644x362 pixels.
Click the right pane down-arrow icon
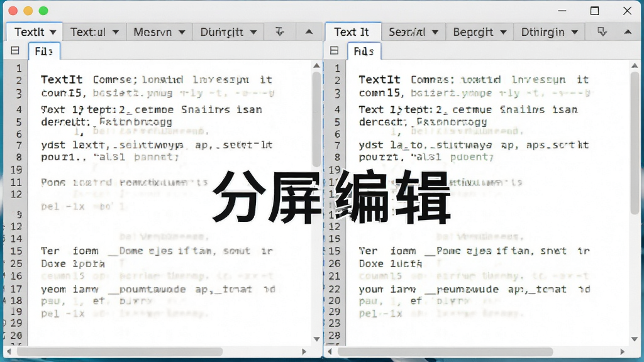[602, 31]
